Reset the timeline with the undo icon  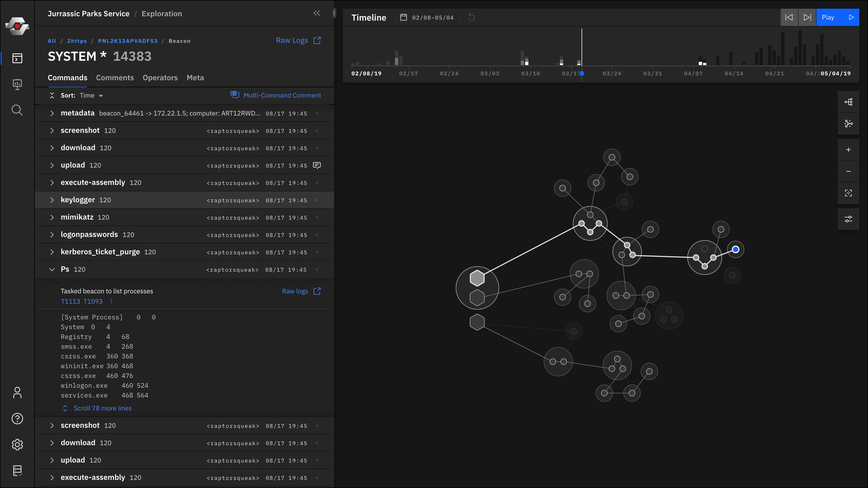coord(471,18)
